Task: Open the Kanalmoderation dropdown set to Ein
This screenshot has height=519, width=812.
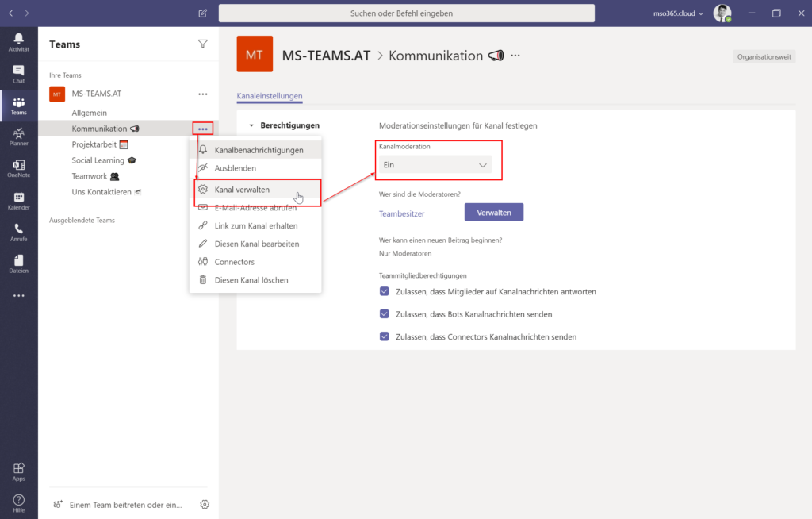Action: point(435,165)
